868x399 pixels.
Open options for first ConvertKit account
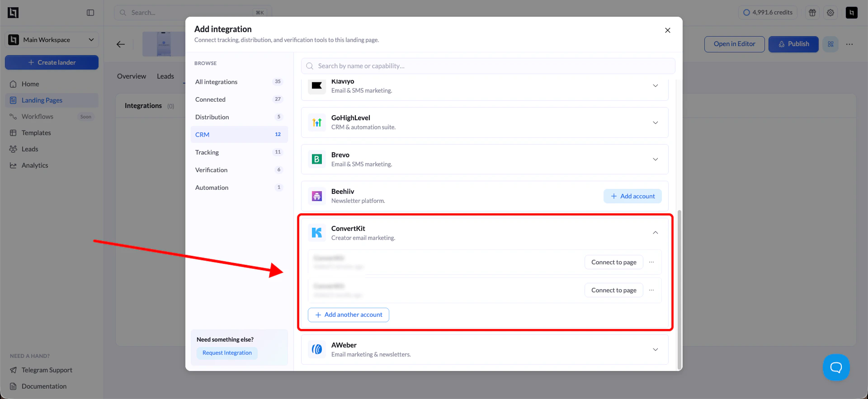pos(651,262)
